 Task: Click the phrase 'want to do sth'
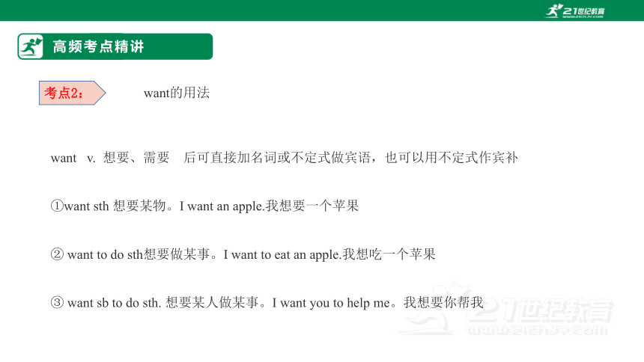(x=105, y=254)
